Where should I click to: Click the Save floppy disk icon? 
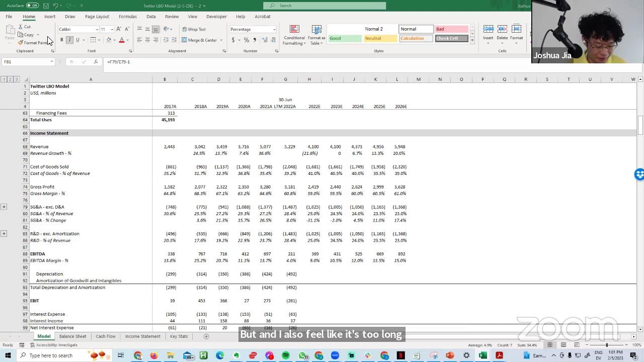pos(46,6)
